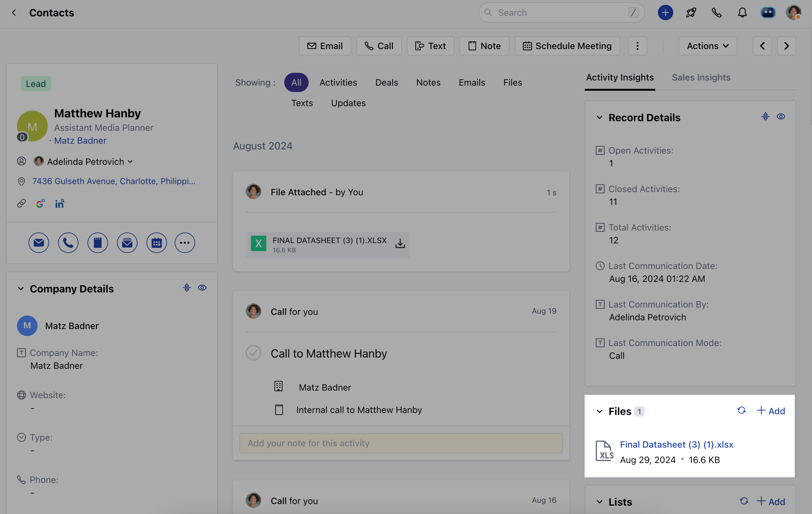Open the LinkedIn icon for the contact
Image resolution: width=812 pixels, height=514 pixels.
point(60,204)
